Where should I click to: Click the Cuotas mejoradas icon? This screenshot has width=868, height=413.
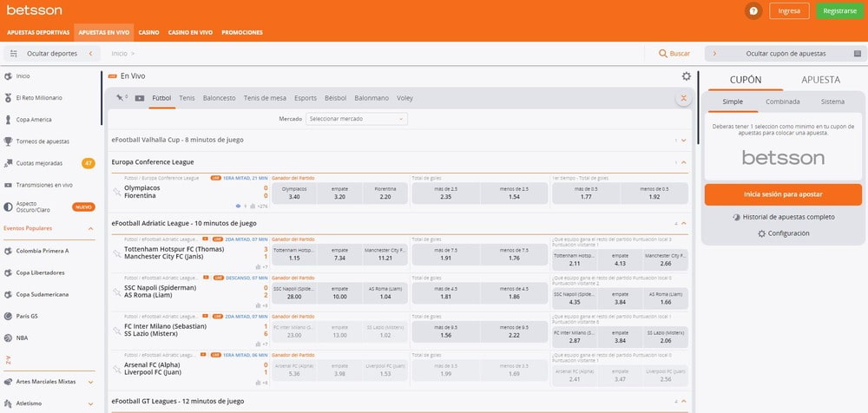(8, 163)
